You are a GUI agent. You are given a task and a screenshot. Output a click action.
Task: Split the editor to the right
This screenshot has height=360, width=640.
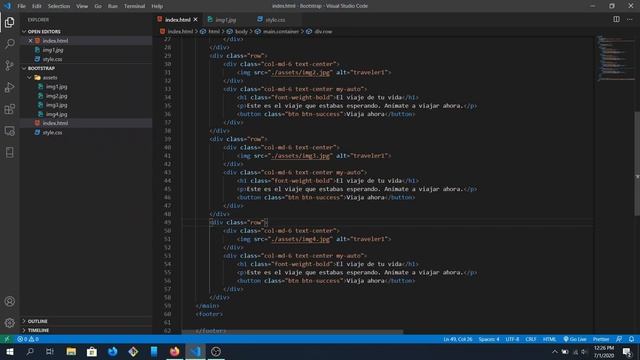(616, 19)
